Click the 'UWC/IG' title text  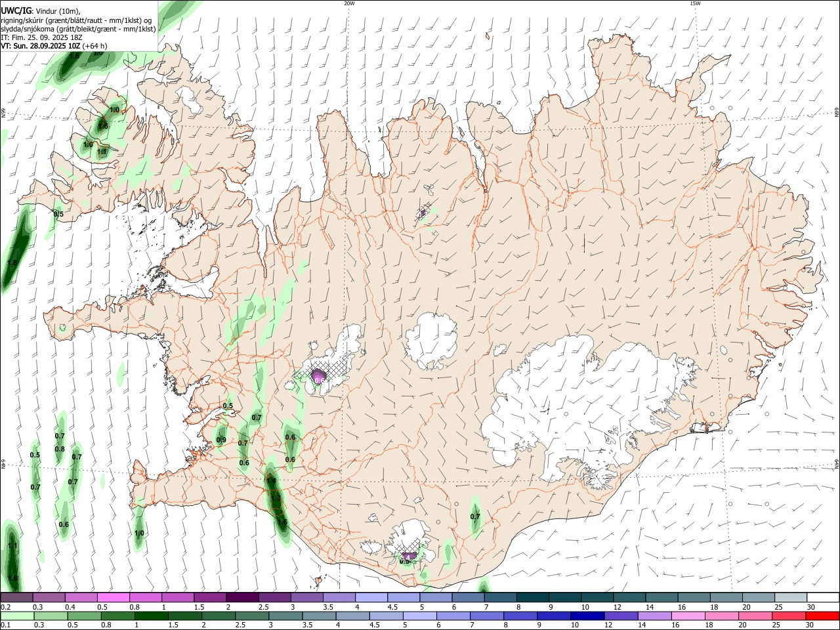click(x=16, y=11)
